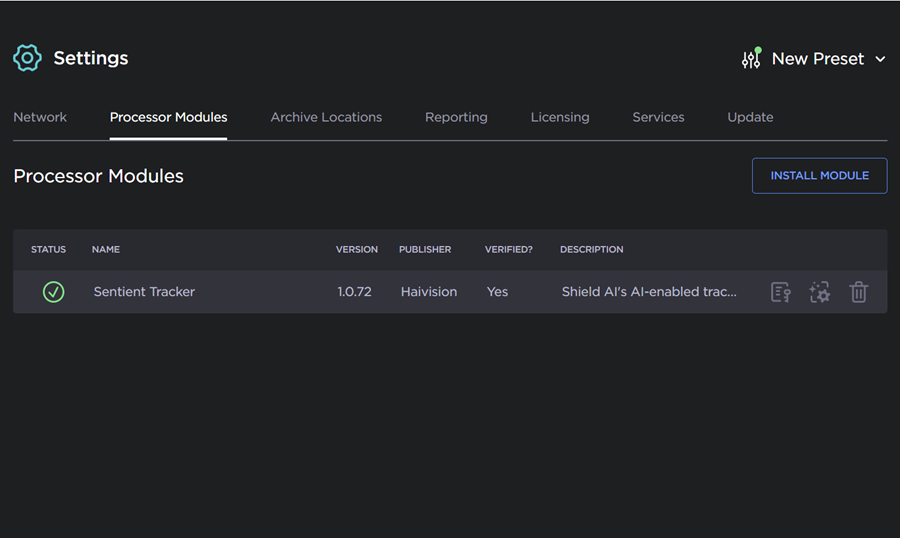The width and height of the screenshot is (900, 538).
Task: Open the New Preset menu label
Action: tap(817, 59)
